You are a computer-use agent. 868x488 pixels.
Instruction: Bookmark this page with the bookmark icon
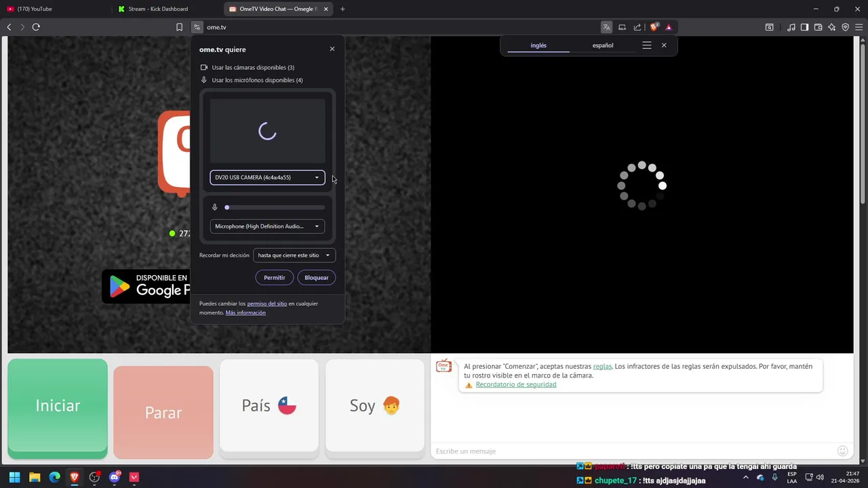(x=179, y=27)
